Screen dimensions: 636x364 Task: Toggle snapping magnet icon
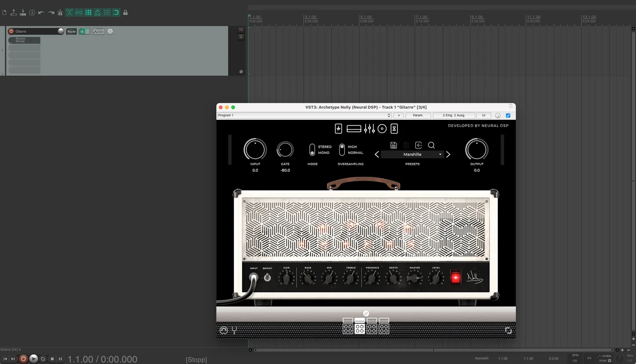tap(116, 12)
